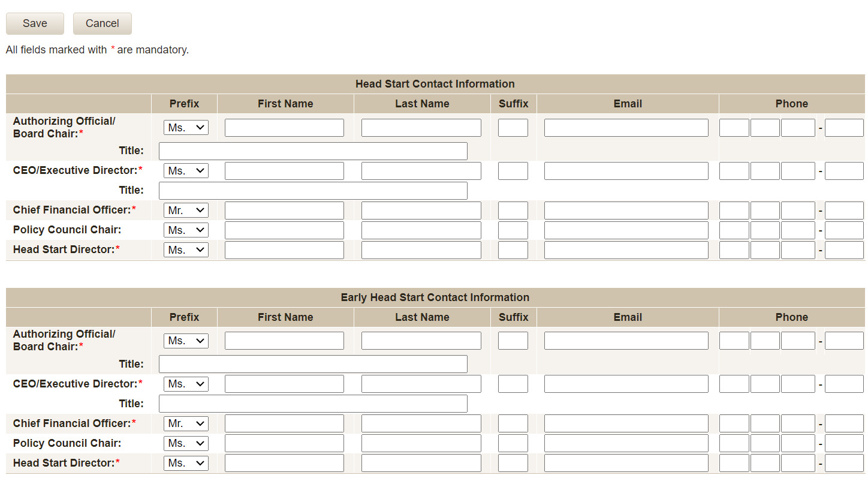Click First Name field for Head Start Authorizing Official

pos(284,128)
